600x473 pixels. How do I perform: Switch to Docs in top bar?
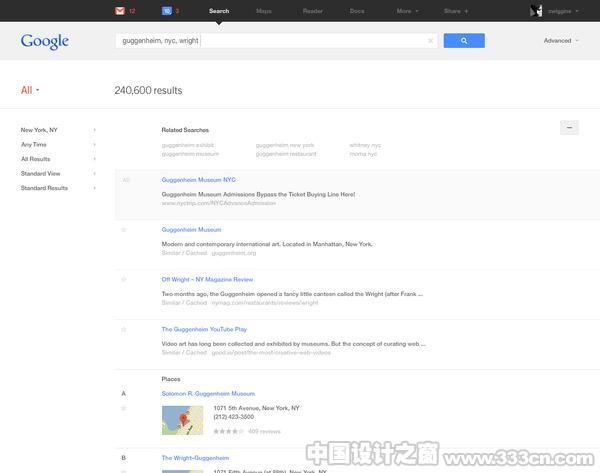click(357, 11)
